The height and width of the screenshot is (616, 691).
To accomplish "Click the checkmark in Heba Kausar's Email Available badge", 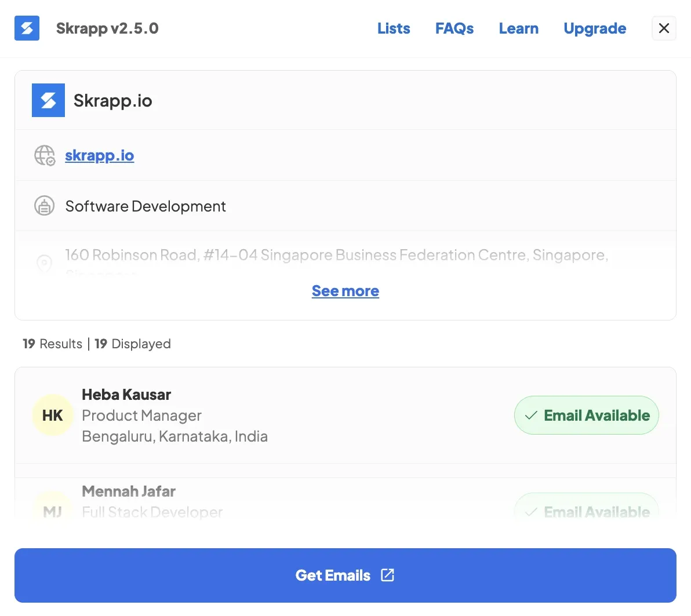I will pyautogui.click(x=529, y=415).
